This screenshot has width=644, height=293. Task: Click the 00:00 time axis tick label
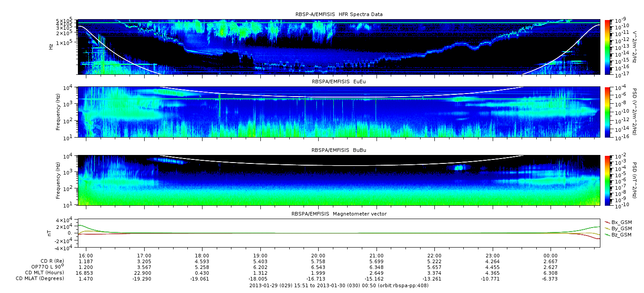[551, 256]
